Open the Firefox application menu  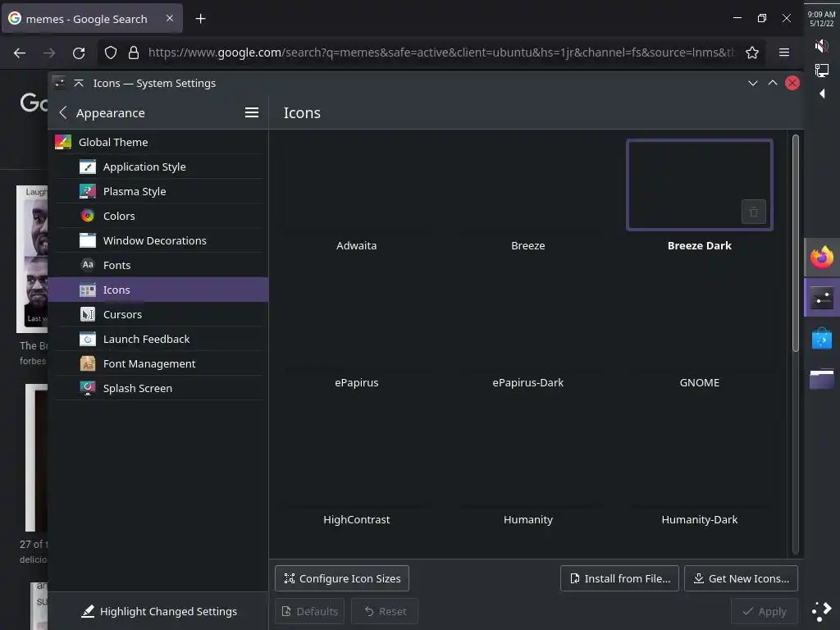pos(784,52)
